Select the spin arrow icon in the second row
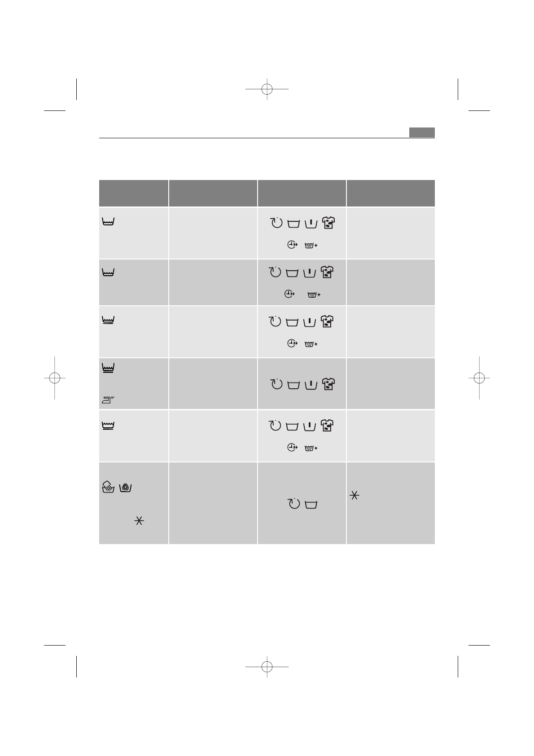Screen dimensions: 534x756 click(275, 272)
